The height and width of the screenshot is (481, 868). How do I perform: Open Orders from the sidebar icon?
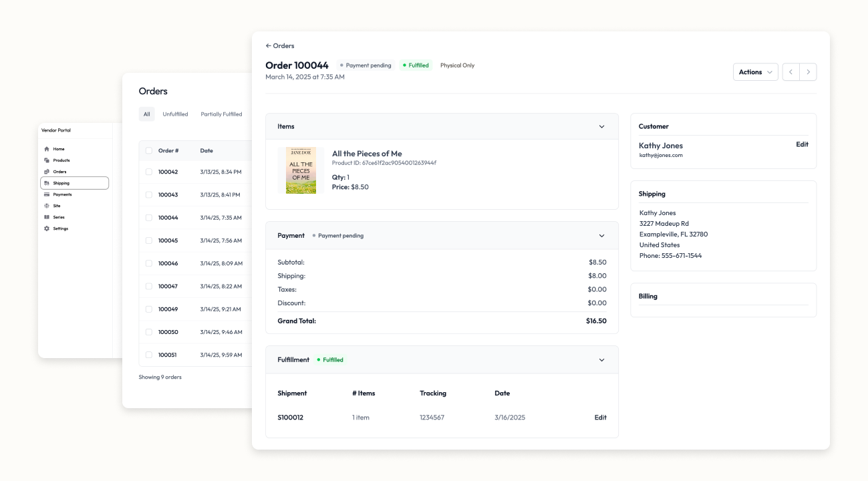(x=47, y=172)
